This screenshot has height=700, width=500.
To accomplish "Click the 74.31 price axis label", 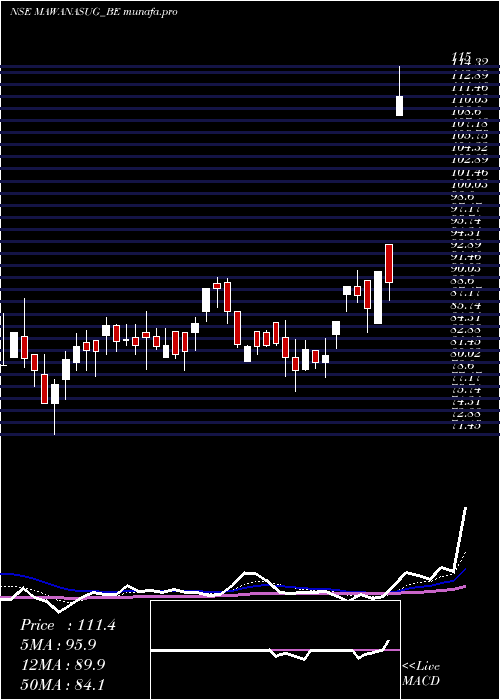I will [x=466, y=402].
